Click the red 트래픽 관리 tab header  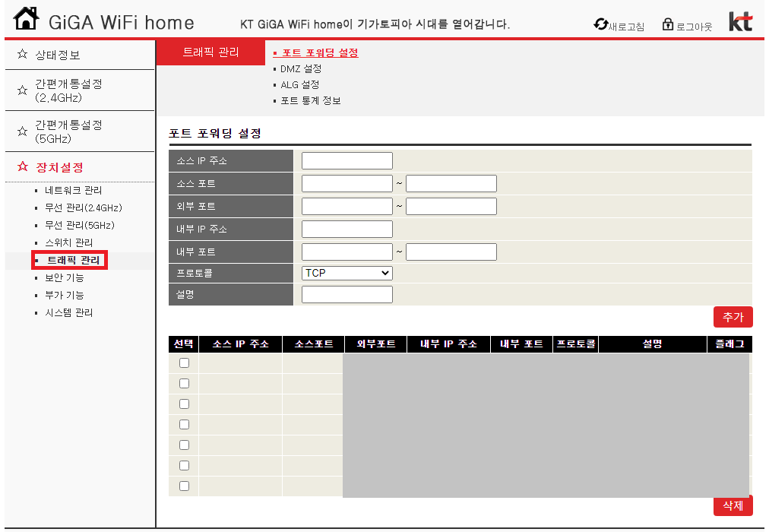[211, 52]
